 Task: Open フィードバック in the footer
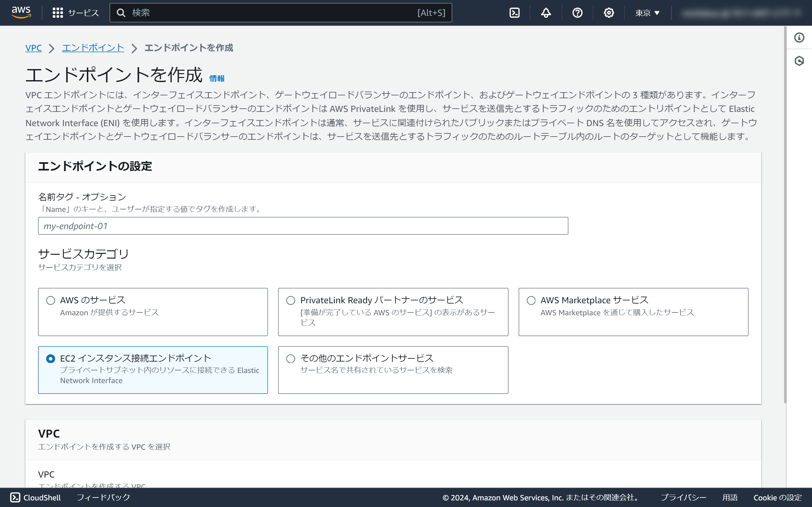tap(103, 497)
